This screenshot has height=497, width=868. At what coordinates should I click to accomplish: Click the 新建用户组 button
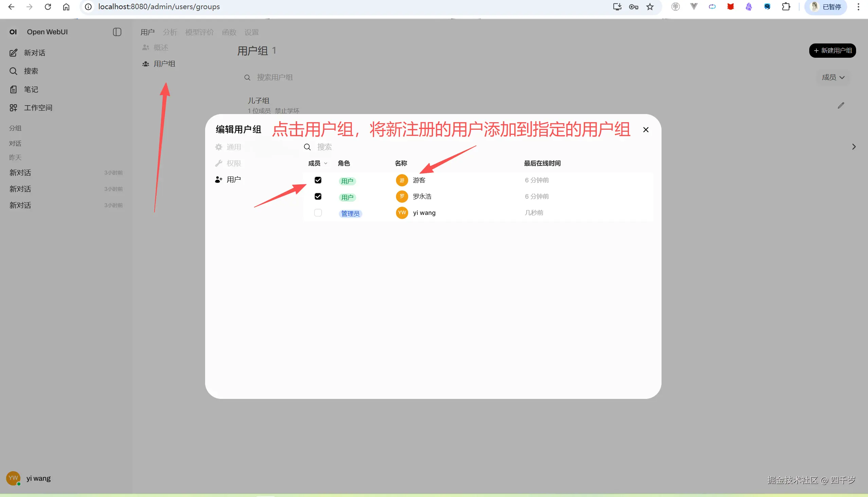833,50
